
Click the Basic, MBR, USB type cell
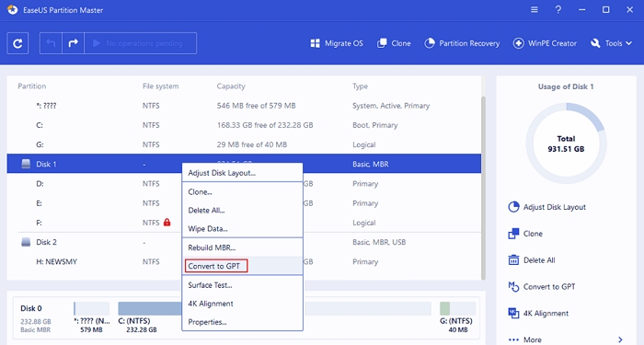coord(379,242)
